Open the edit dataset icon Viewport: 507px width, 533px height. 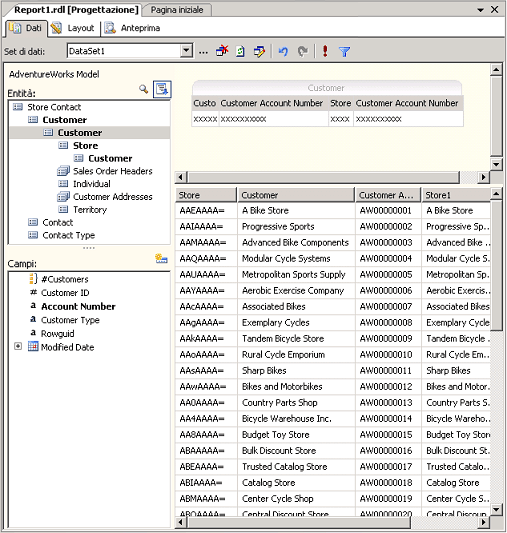coord(259,51)
